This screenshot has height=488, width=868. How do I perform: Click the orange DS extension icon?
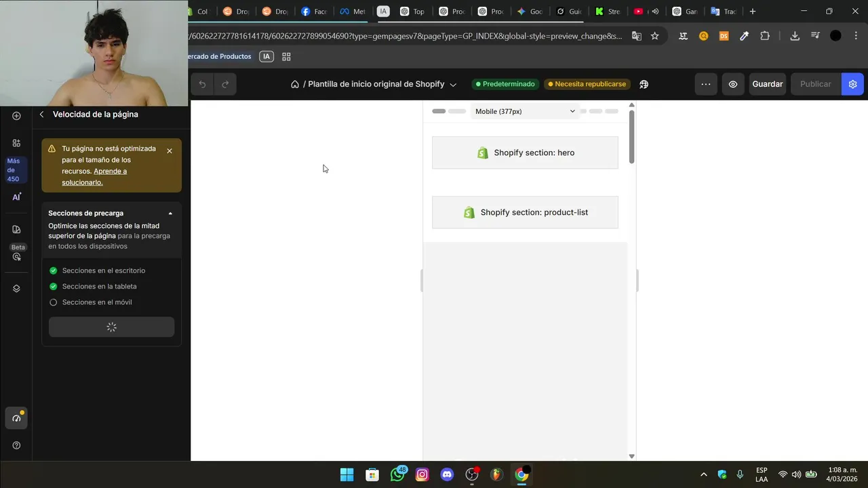point(724,36)
